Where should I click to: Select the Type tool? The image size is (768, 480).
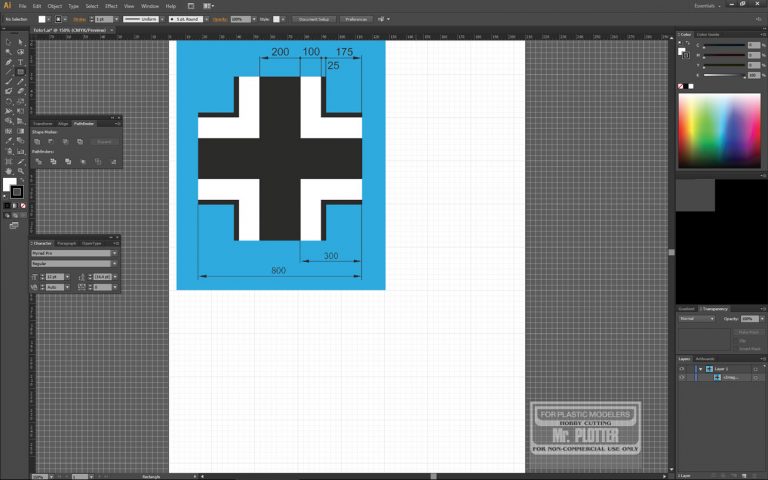point(21,62)
